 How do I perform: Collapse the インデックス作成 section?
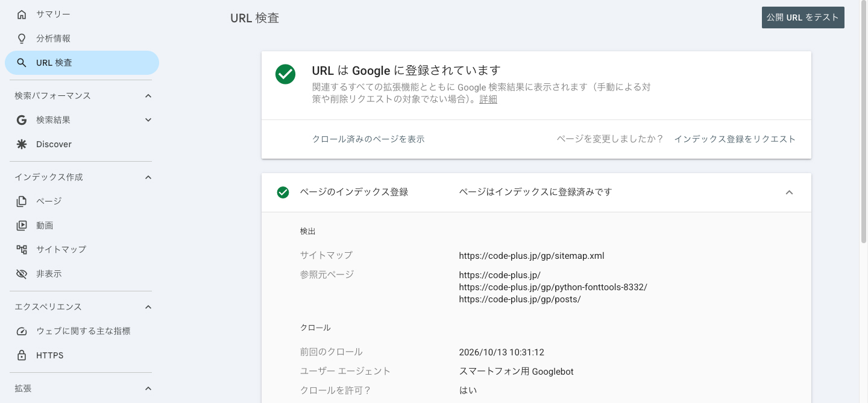point(148,177)
